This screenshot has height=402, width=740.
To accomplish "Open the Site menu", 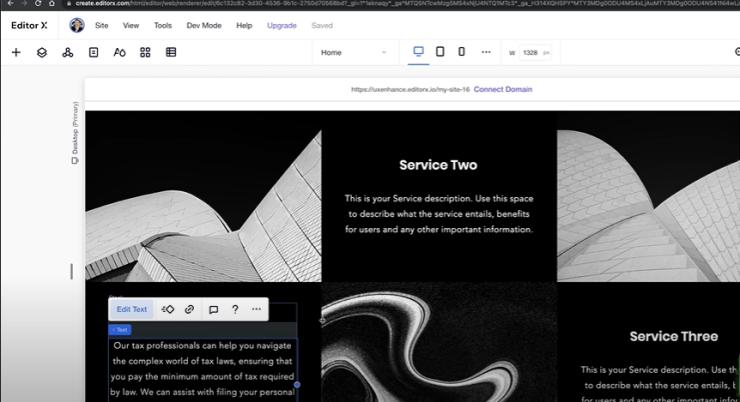I will pyautogui.click(x=101, y=25).
